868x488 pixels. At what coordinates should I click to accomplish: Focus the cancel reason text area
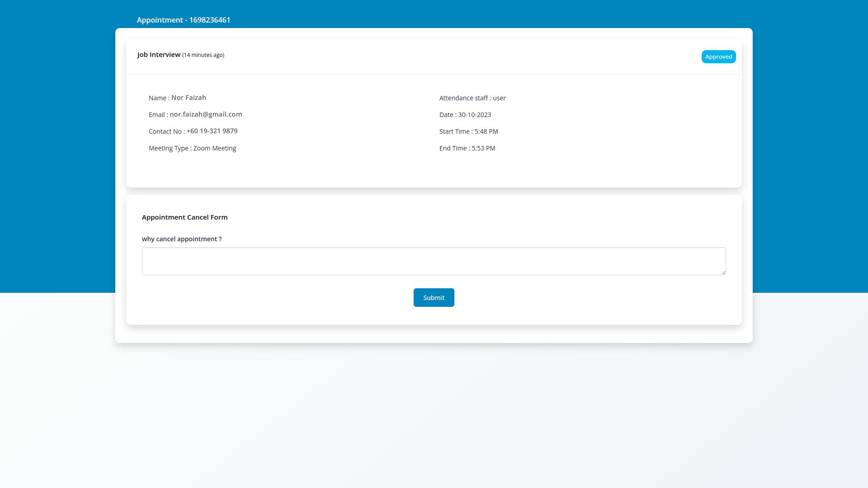[433, 261]
